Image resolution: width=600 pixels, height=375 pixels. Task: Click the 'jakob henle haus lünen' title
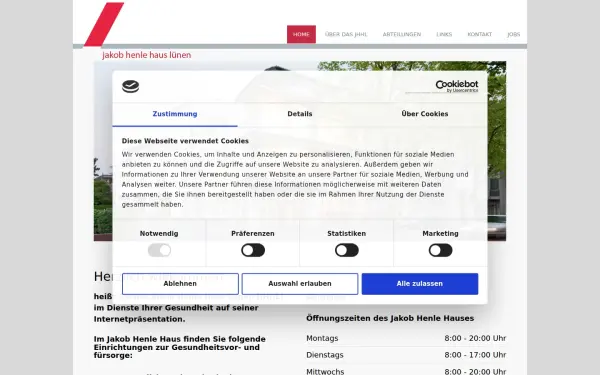[x=147, y=55]
